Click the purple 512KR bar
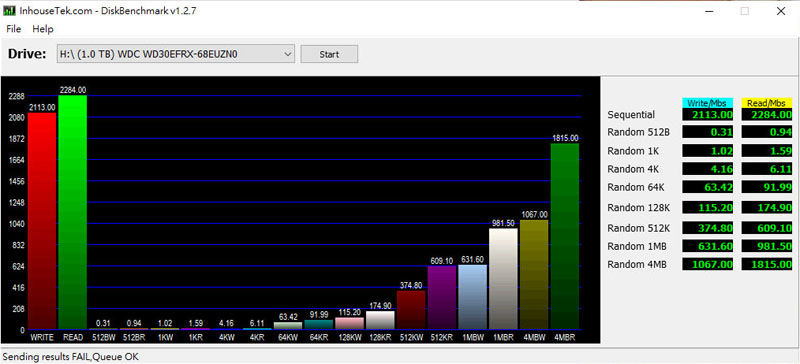 pyautogui.click(x=442, y=298)
